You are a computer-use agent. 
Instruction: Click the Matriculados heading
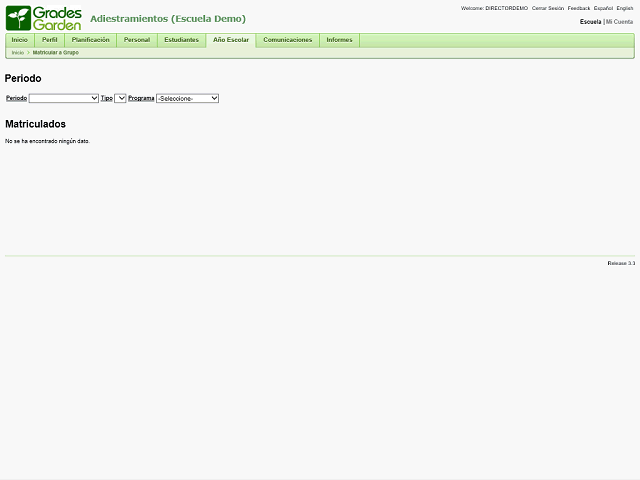tap(36, 124)
